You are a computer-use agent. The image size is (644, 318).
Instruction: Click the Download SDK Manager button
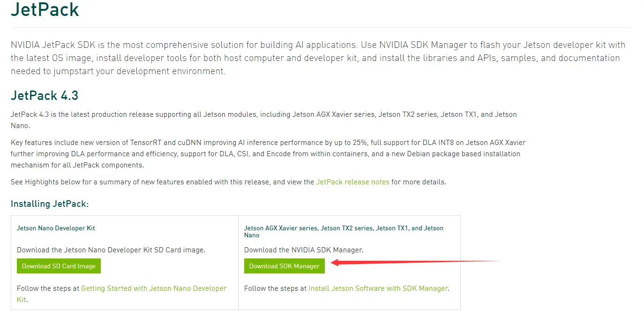click(285, 266)
